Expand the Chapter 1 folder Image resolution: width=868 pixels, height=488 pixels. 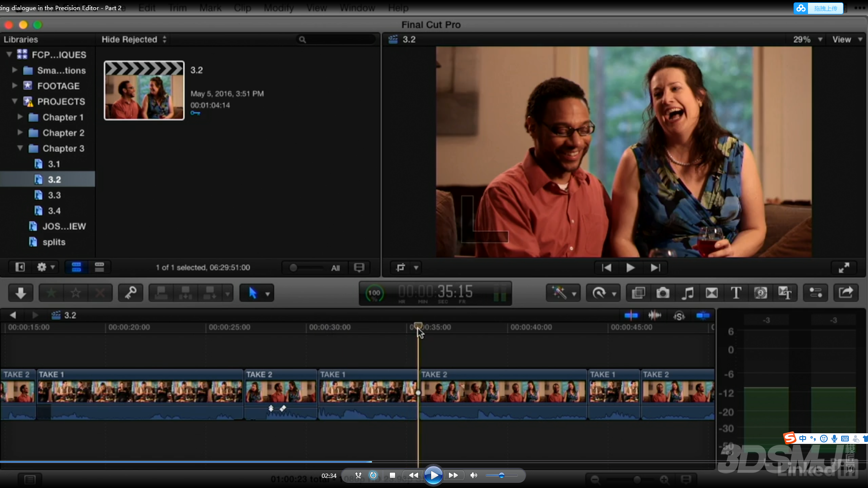[x=20, y=117]
